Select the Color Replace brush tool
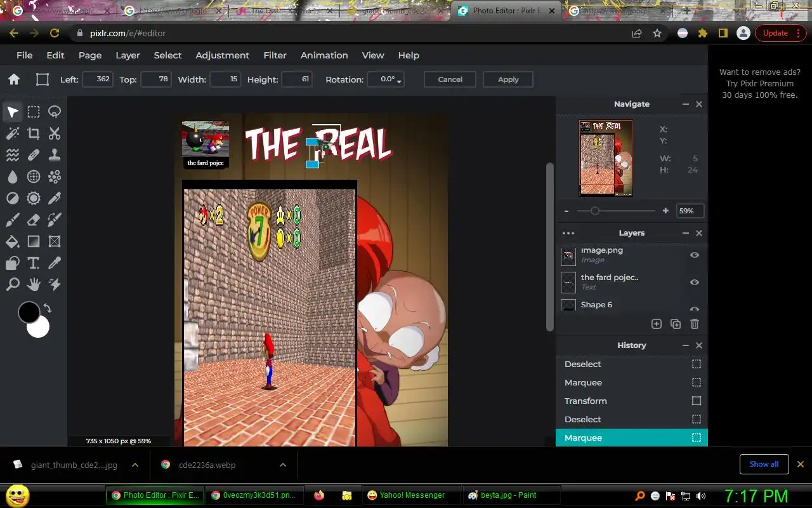 tap(55, 220)
